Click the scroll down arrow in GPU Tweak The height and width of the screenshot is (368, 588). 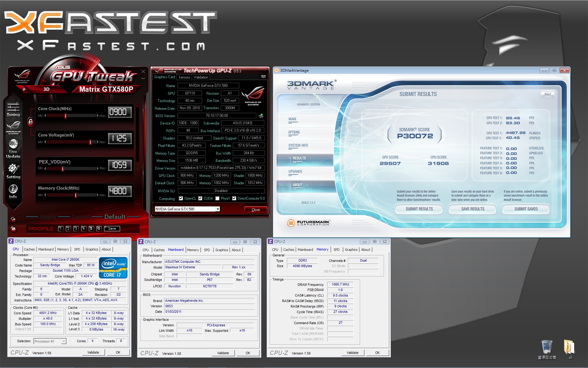tap(138, 205)
